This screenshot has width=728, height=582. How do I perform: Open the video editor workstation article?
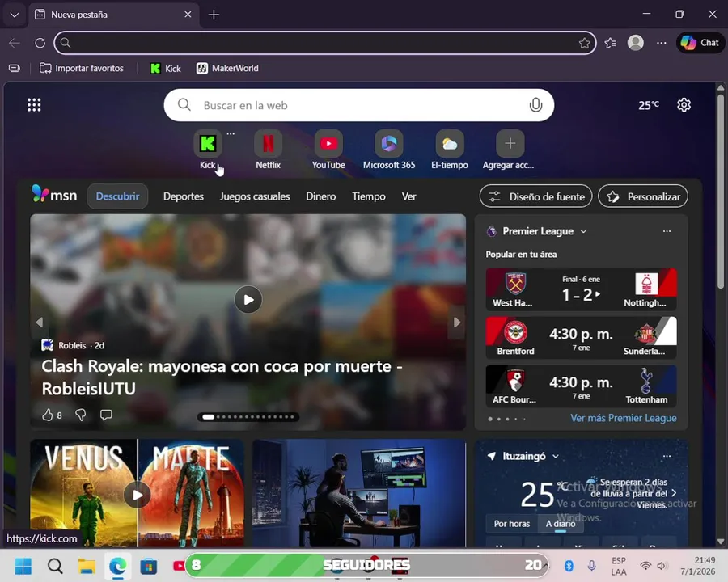pyautogui.click(x=358, y=493)
